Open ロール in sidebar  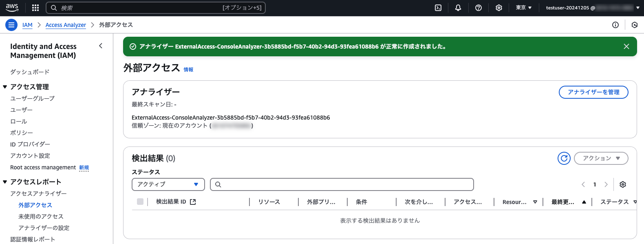pyautogui.click(x=18, y=121)
